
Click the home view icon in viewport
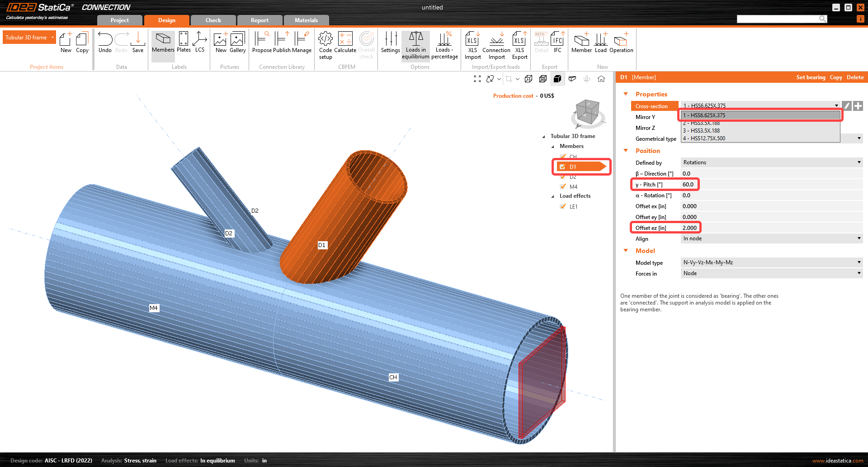point(601,79)
